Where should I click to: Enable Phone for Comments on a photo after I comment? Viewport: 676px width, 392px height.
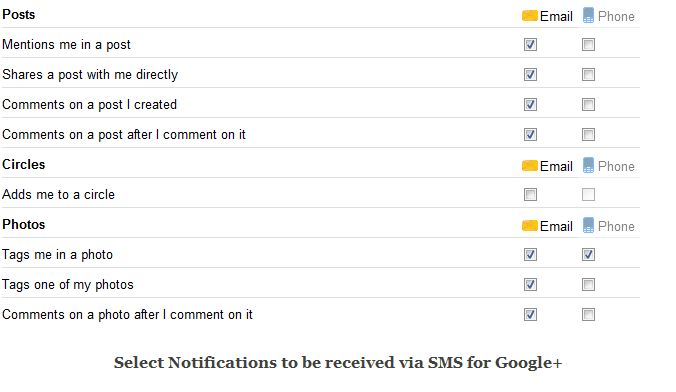click(588, 314)
